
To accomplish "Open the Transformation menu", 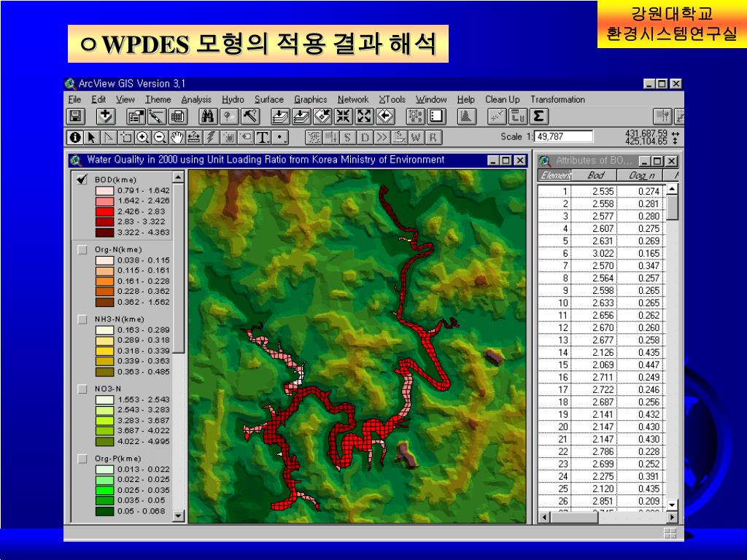I will point(558,99).
